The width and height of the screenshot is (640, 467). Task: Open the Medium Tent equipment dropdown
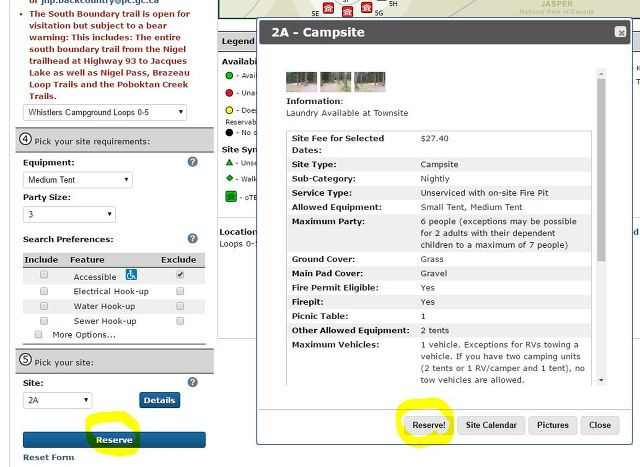pyautogui.click(x=78, y=180)
